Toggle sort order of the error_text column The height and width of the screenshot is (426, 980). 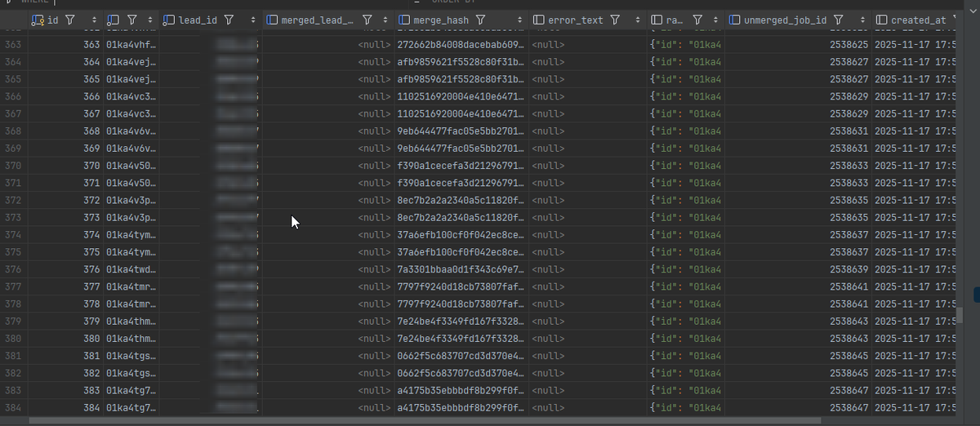click(639, 20)
